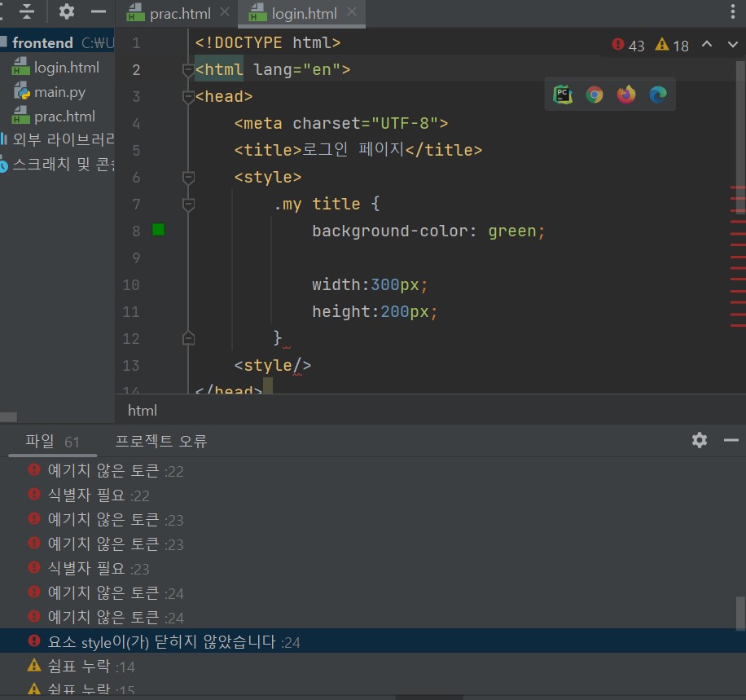Click the title text 로그인 페이지
The image size is (746, 700).
click(353, 149)
